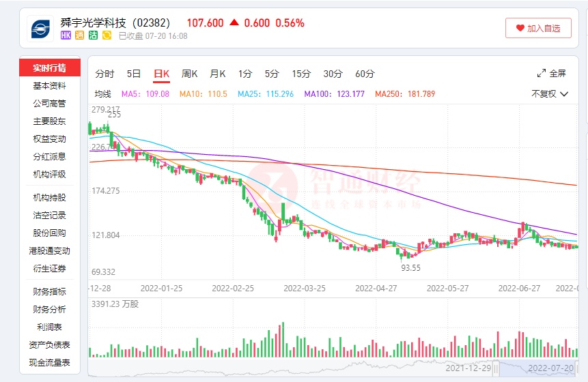Select the 分时 intraday chart tab
The image size is (588, 382).
pyautogui.click(x=105, y=74)
